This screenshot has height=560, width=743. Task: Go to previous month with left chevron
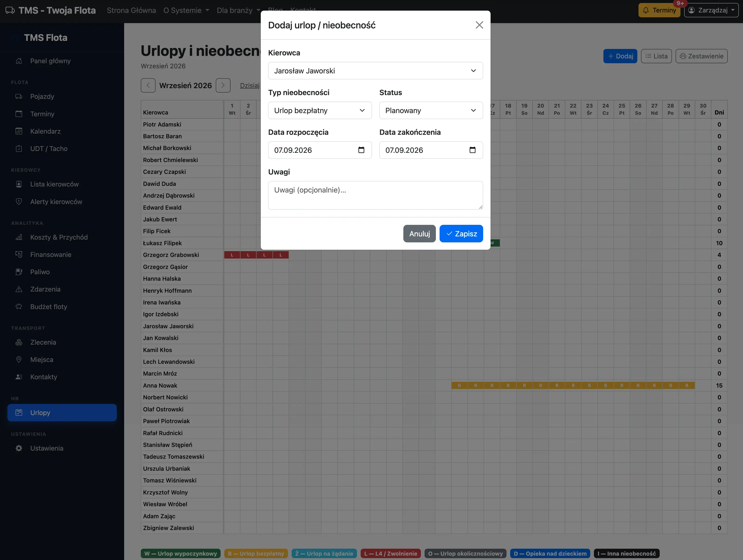click(148, 85)
